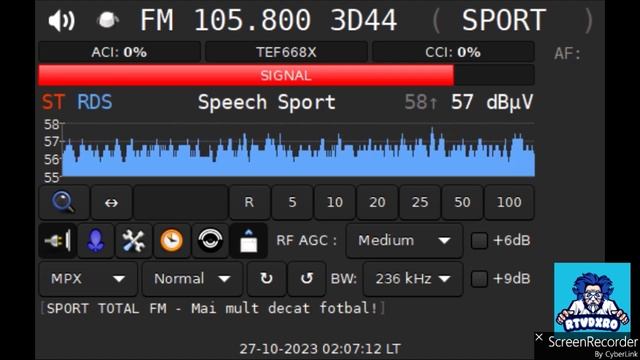Enable the +9dB checkbox
Image resolution: width=640 pixels, height=360 pixels.
[479, 279]
